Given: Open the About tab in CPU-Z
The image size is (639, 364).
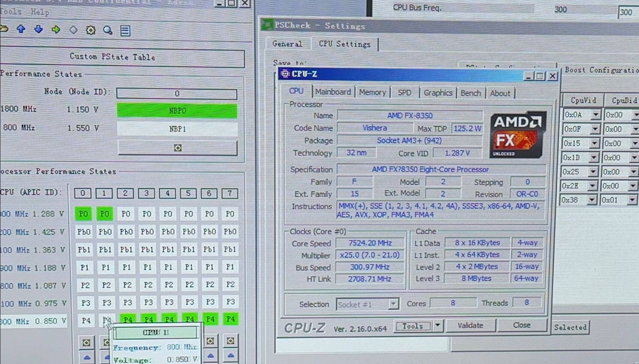Looking at the screenshot, I should 500,94.
